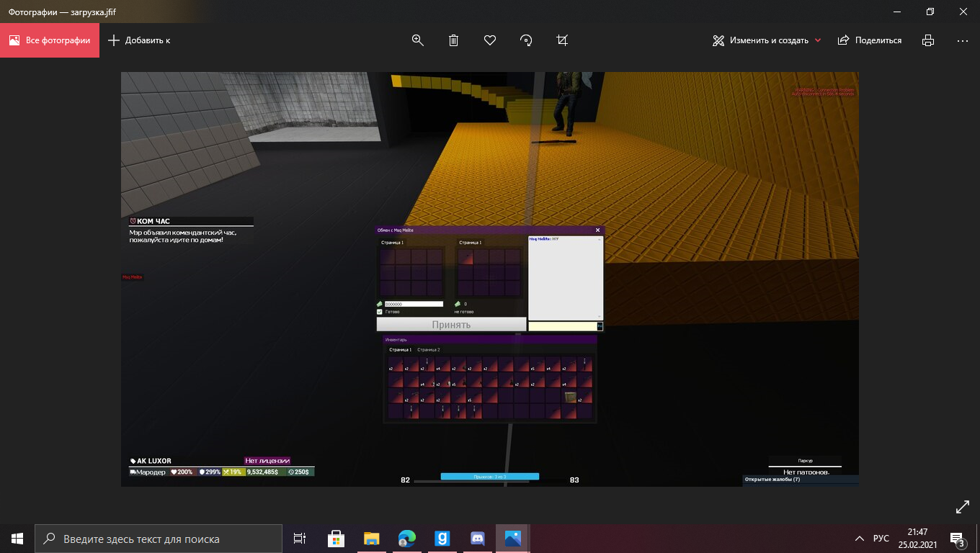This screenshot has width=980, height=553.
Task: Open the three-dot more options menu
Action: pos(962,40)
